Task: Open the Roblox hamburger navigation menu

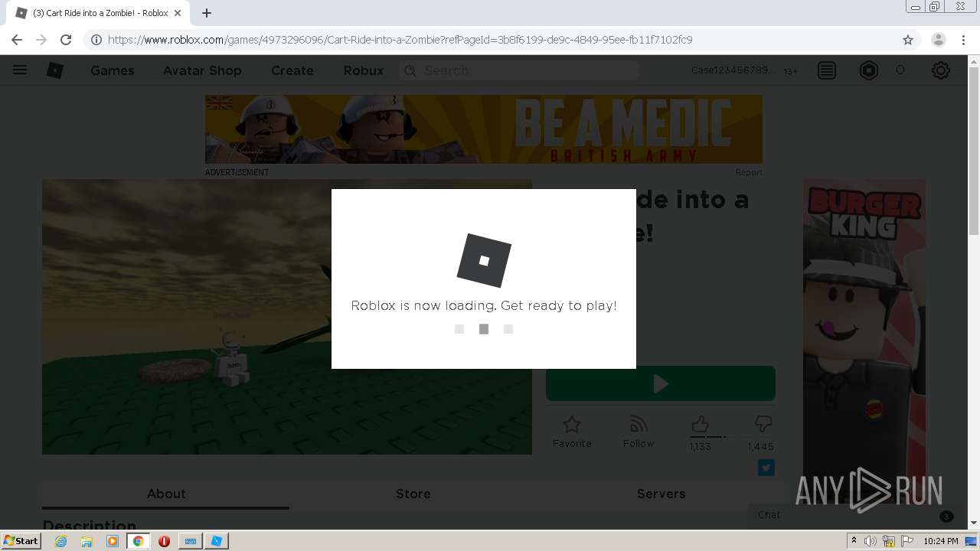Action: point(20,70)
